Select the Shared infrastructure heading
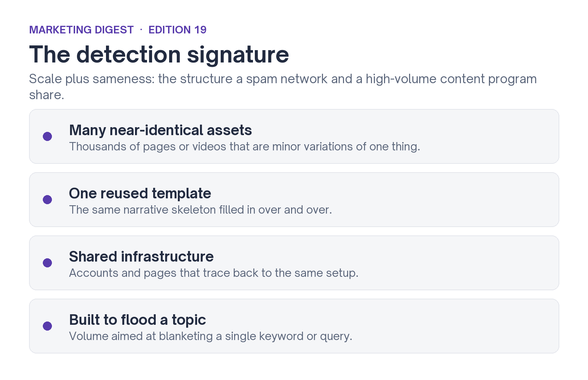The image size is (588, 380). 141,256
